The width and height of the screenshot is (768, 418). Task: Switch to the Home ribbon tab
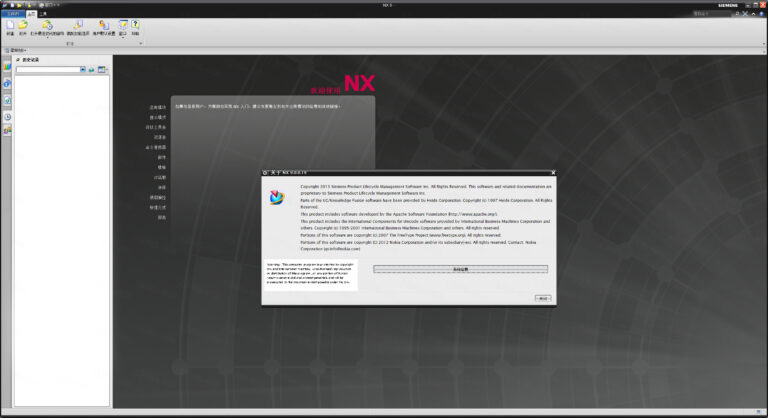coord(31,14)
